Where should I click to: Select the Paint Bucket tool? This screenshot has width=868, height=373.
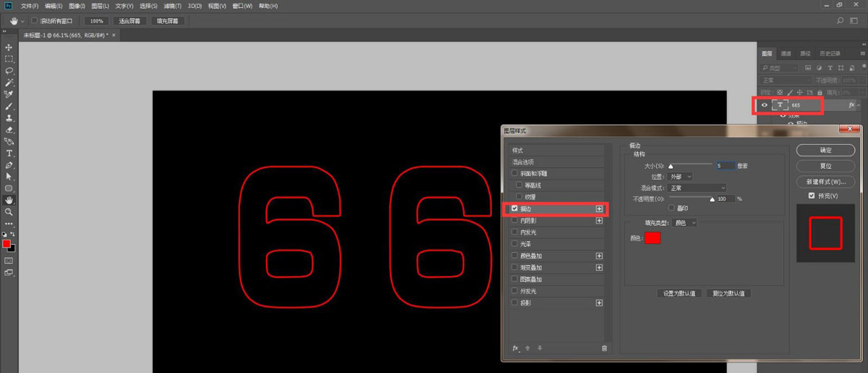[9, 141]
